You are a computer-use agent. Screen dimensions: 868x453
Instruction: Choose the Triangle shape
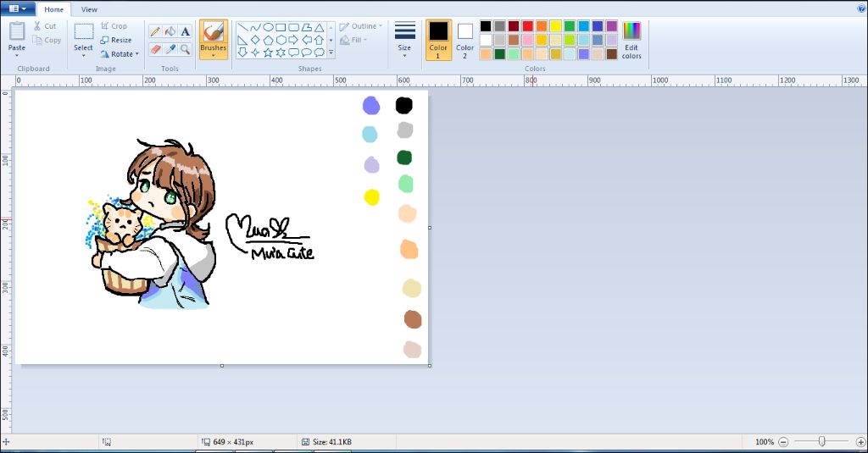(x=320, y=28)
